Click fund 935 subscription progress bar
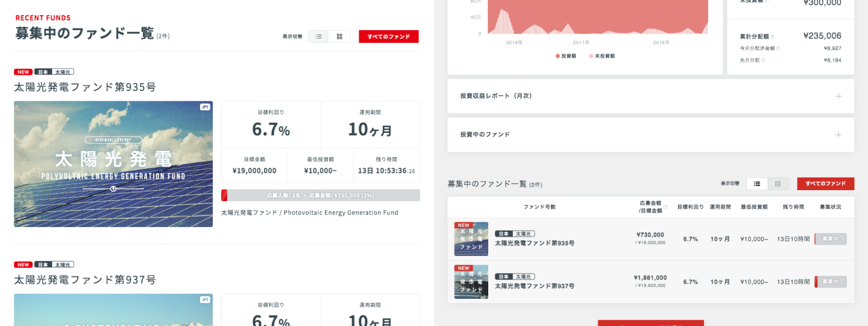The width and height of the screenshot is (868, 326). click(x=320, y=196)
